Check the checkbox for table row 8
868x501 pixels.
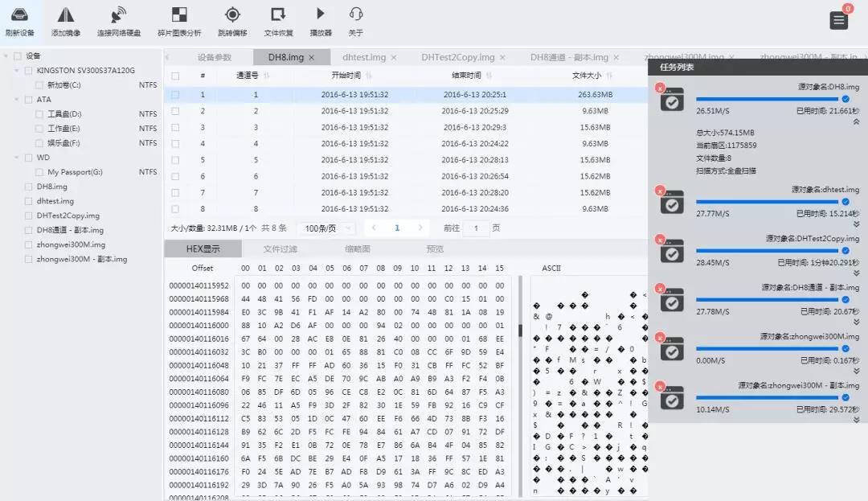coord(175,209)
